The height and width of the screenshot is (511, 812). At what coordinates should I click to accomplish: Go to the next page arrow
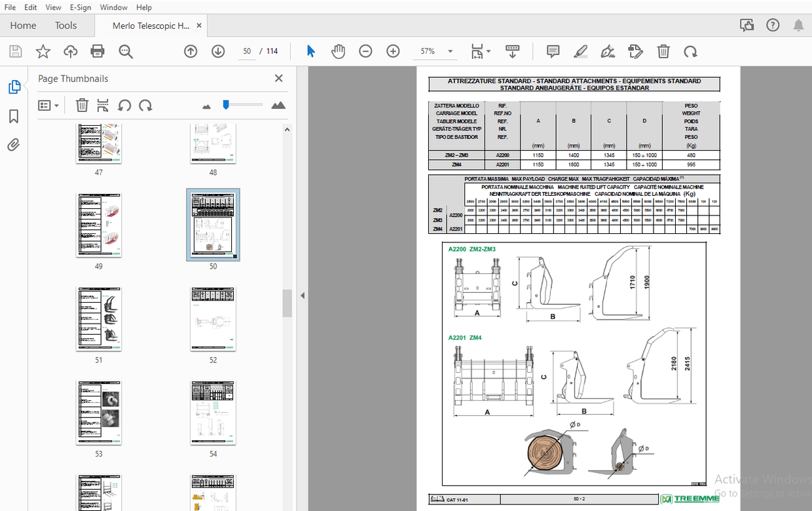point(218,51)
